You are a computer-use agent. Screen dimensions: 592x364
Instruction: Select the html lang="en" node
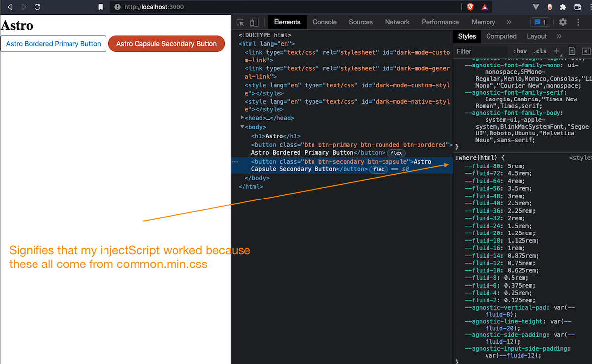tap(267, 44)
